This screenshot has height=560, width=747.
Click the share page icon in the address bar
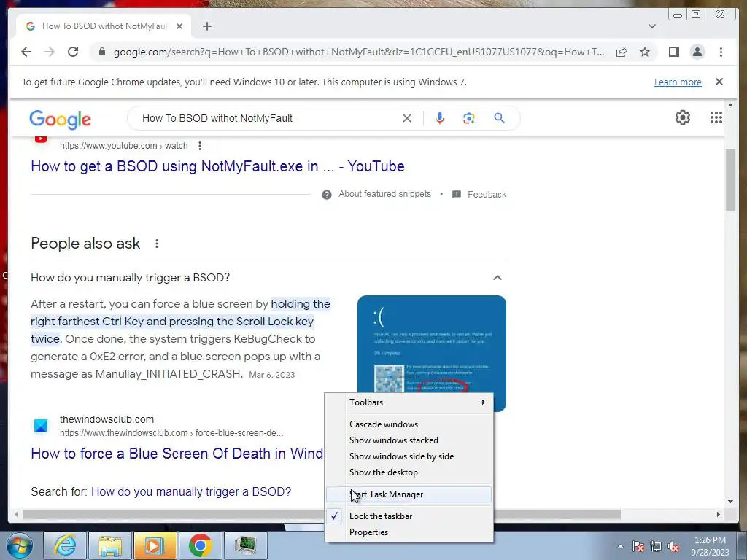(622, 52)
